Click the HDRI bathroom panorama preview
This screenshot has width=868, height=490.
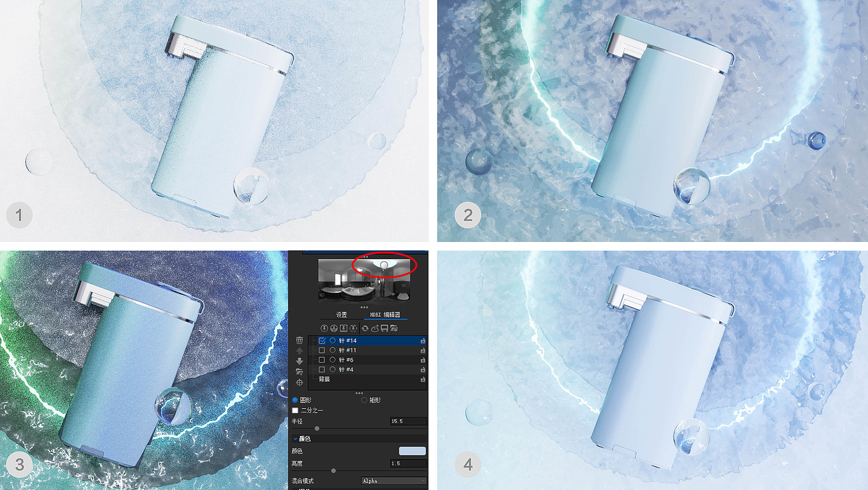coord(365,280)
